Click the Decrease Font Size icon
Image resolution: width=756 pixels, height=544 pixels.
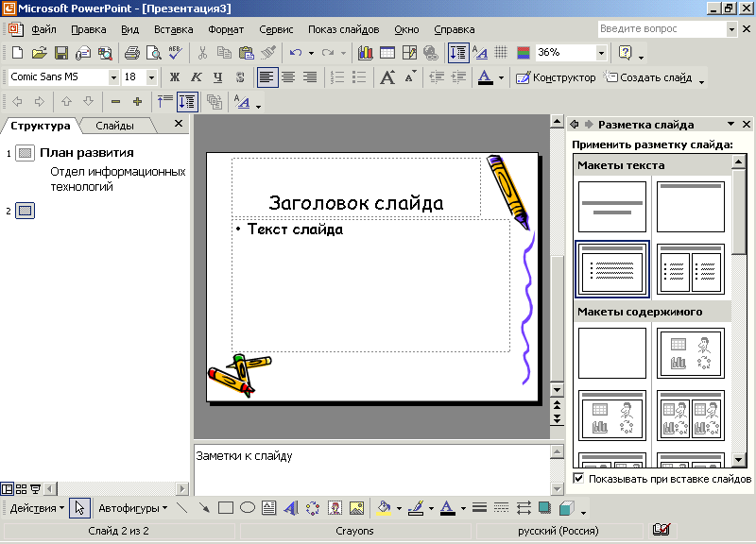(410, 77)
